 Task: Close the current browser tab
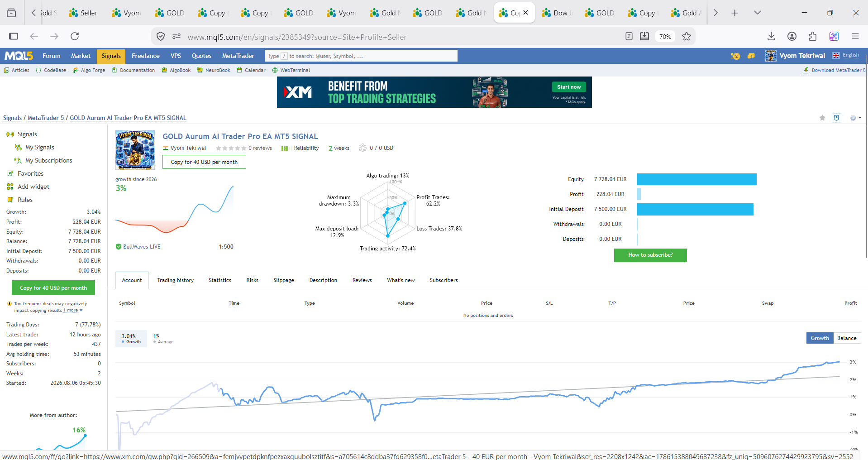click(x=525, y=13)
